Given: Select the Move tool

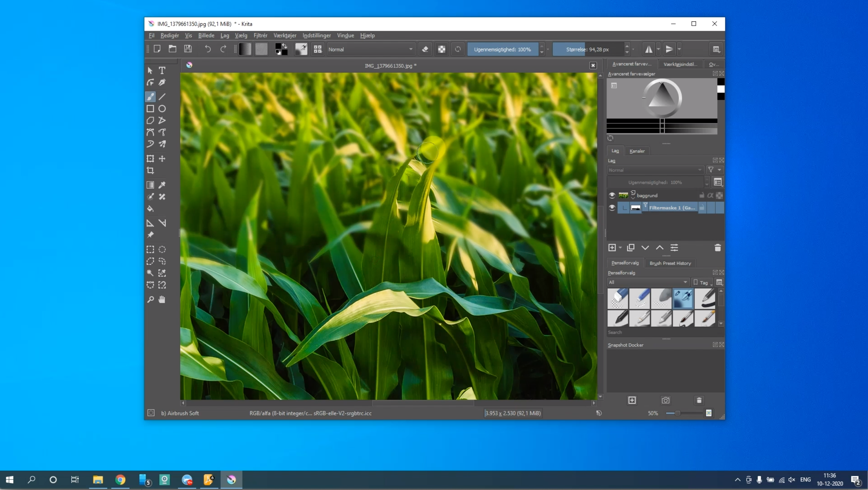Looking at the screenshot, I should 162,159.
